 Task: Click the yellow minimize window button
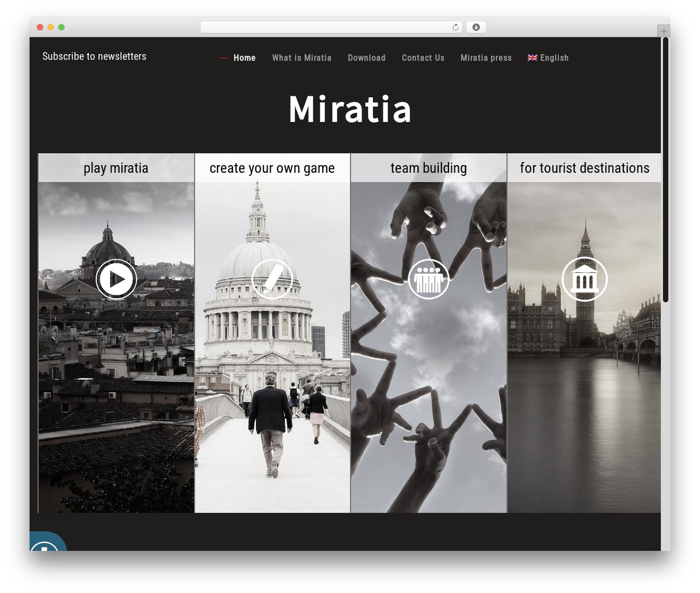click(51, 27)
